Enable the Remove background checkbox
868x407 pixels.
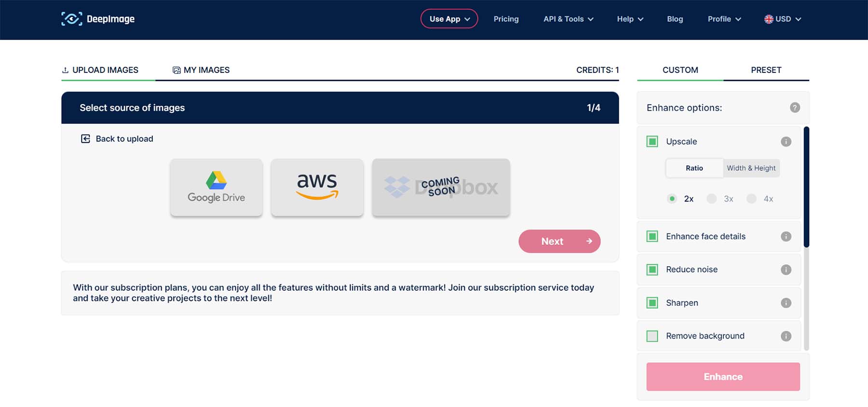click(652, 336)
